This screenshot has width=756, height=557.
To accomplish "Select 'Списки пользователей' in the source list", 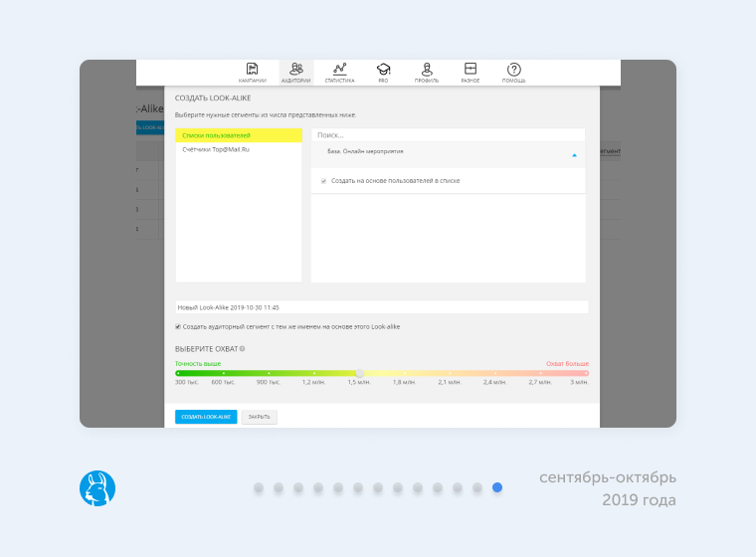I will [x=238, y=135].
